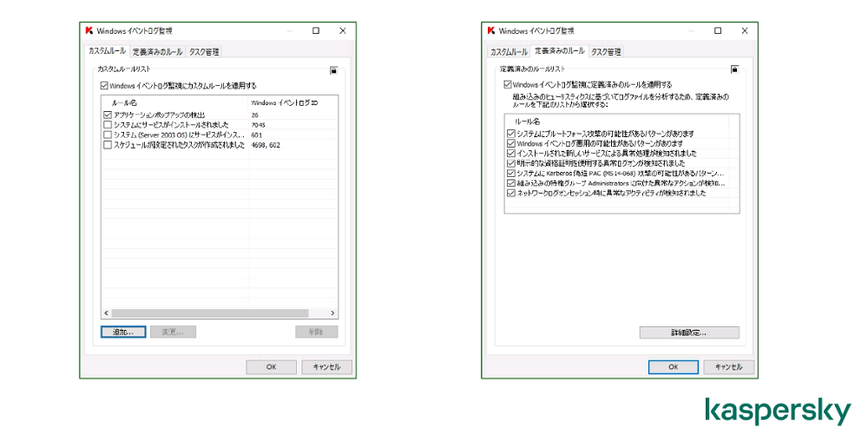Open the タスク管理 tab in the left window
Image resolution: width=868 pixels, height=434 pixels.
204,52
